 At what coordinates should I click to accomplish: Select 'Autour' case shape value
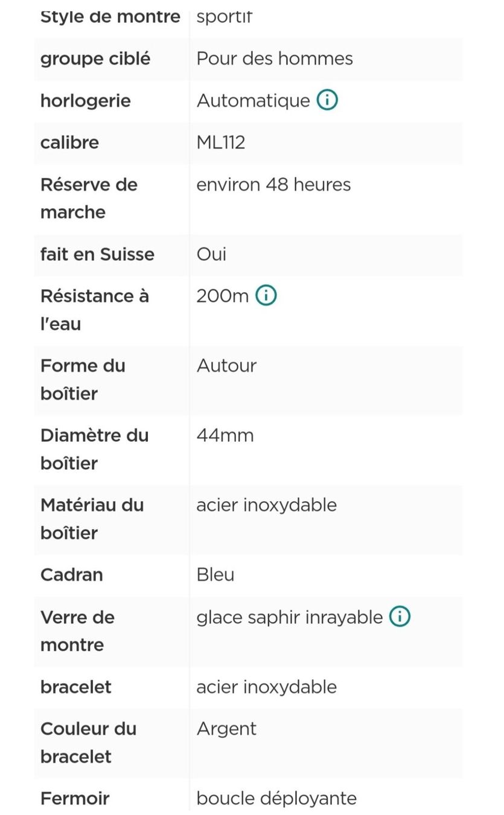(x=226, y=365)
